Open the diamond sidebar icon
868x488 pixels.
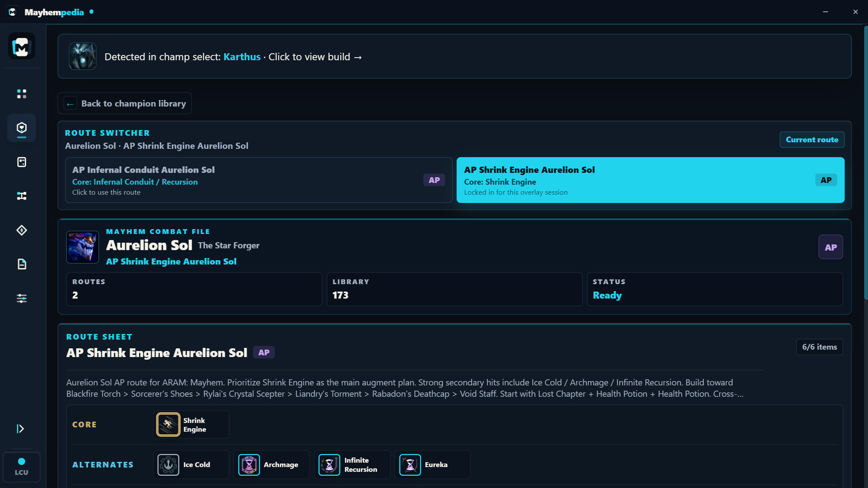[21, 230]
